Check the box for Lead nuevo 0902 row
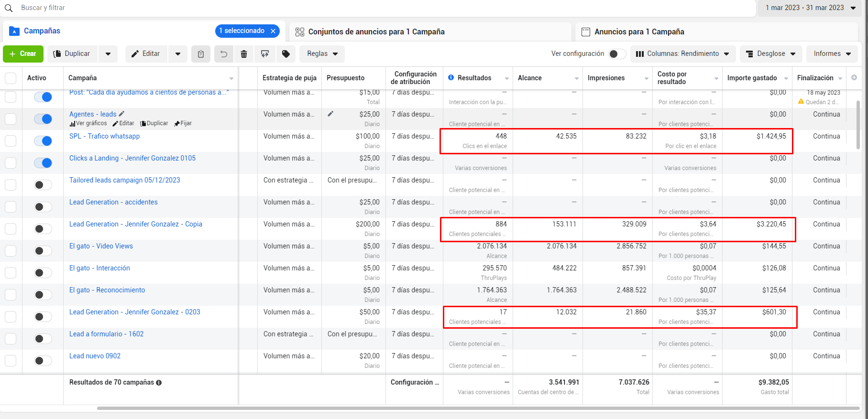Screen dimensions: 868x419 pyautogui.click(x=11, y=361)
